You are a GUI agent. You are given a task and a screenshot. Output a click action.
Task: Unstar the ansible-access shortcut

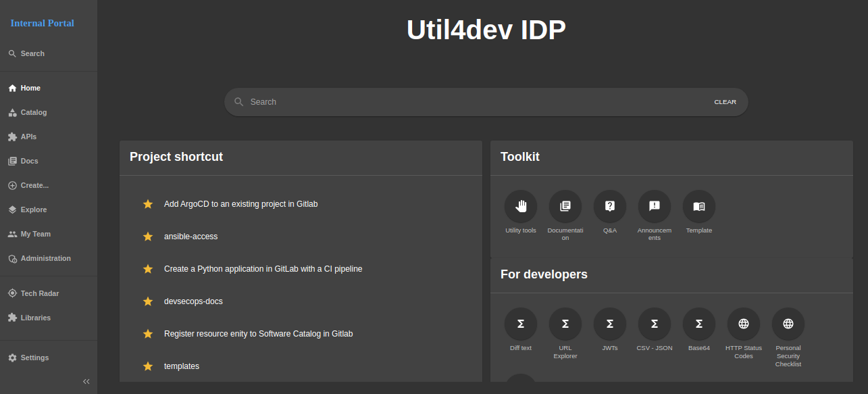148,237
